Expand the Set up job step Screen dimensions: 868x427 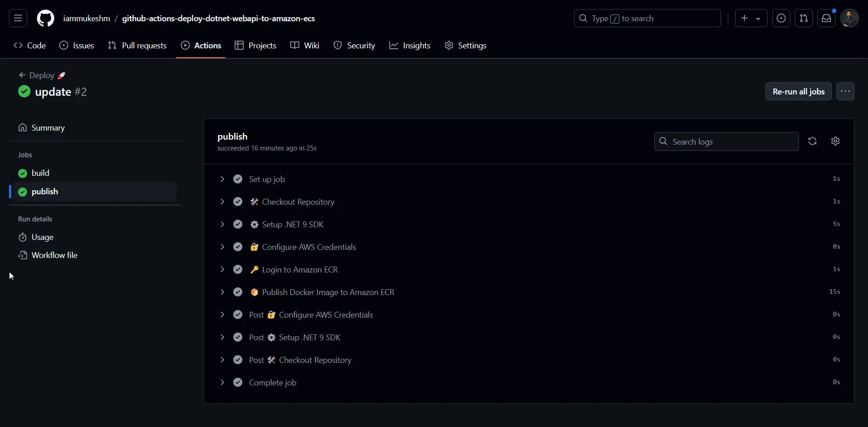pos(222,179)
